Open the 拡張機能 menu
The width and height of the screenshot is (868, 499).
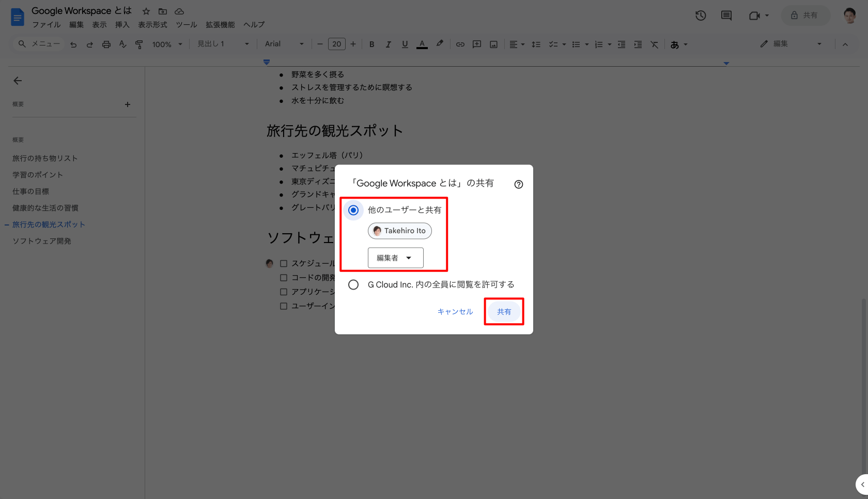220,25
